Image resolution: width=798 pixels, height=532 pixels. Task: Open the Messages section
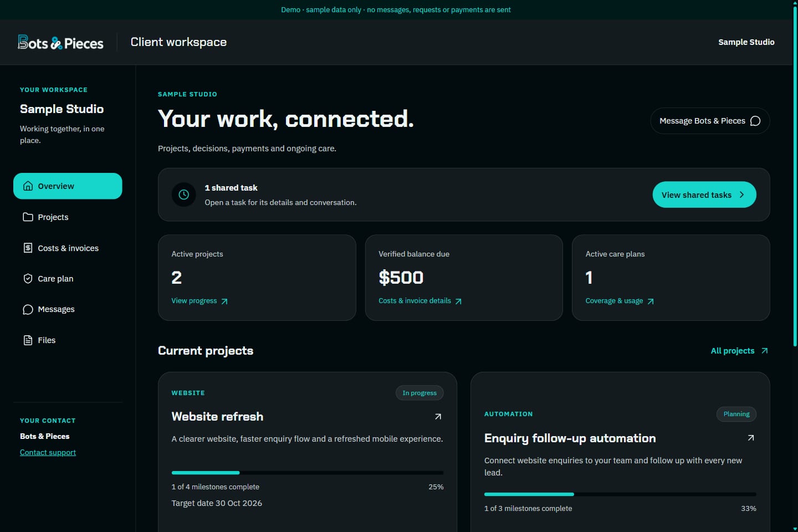tap(68, 309)
